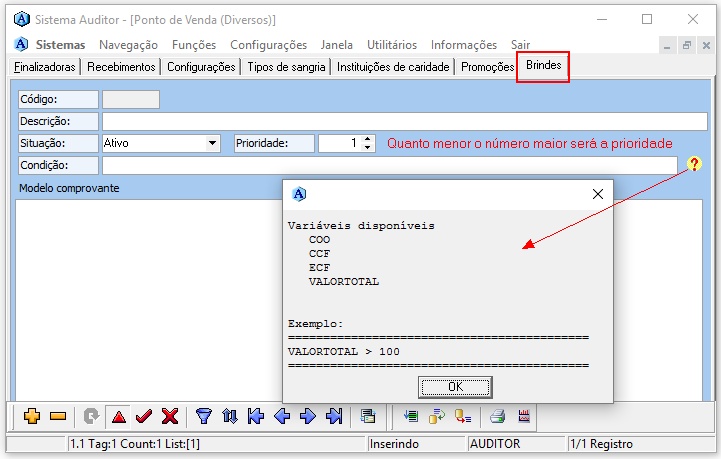Select the Brindes tab
Image resolution: width=721 pixels, height=459 pixels.
tap(543, 65)
